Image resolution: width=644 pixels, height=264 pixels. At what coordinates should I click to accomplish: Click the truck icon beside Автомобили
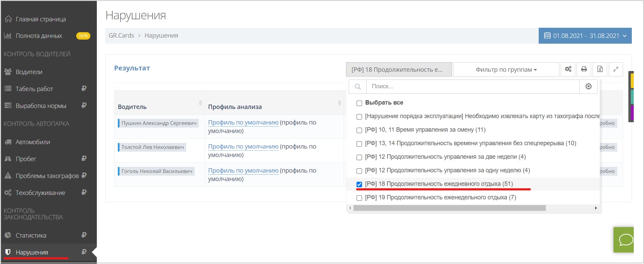[x=8, y=142]
